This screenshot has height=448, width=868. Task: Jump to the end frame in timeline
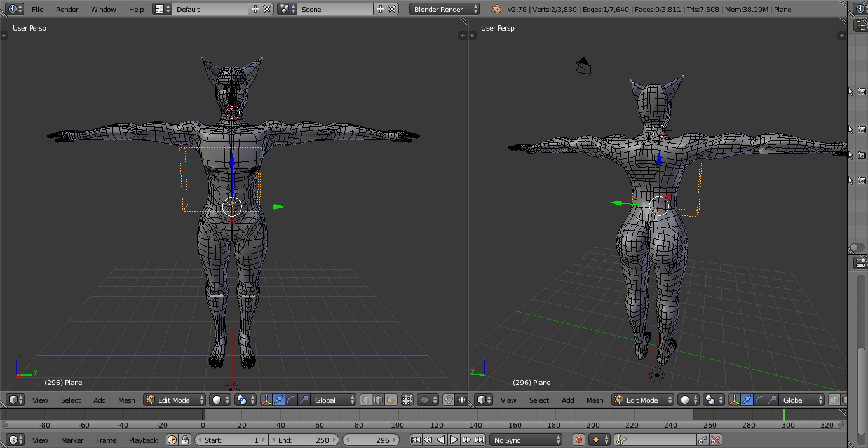click(480, 440)
